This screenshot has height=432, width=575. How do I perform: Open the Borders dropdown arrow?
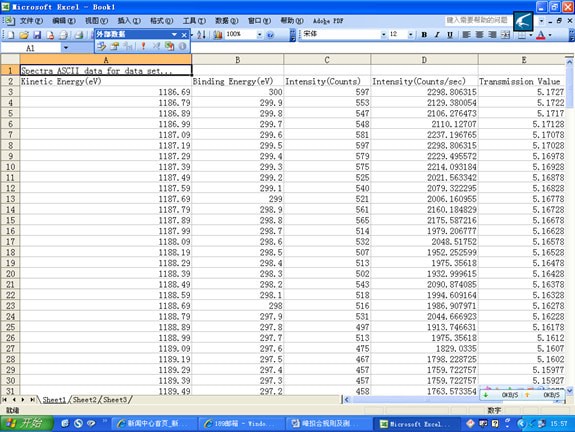(531, 35)
